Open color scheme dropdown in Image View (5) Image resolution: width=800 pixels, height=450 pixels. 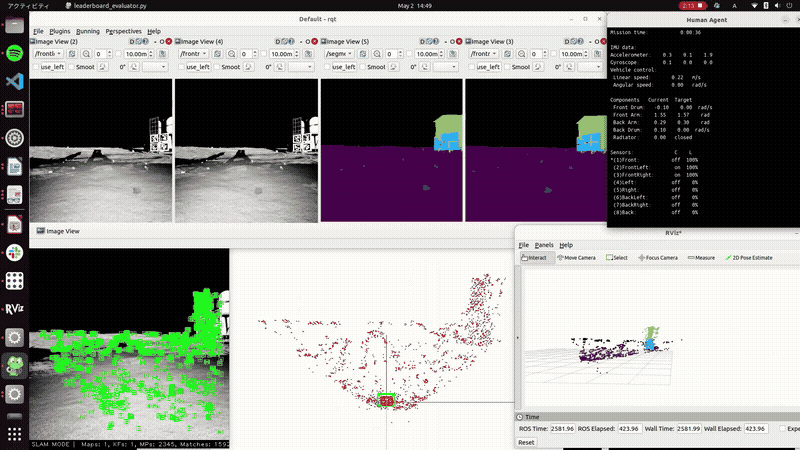click(x=446, y=67)
